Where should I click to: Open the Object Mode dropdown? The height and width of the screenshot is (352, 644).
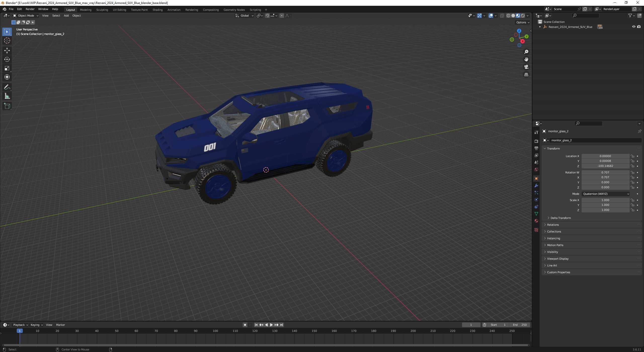(26, 16)
